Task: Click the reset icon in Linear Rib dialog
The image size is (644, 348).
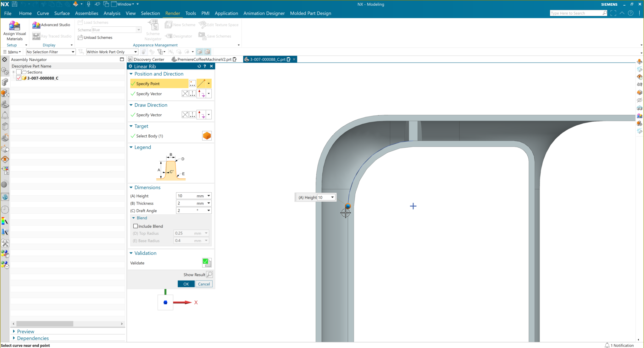Action: (x=199, y=66)
